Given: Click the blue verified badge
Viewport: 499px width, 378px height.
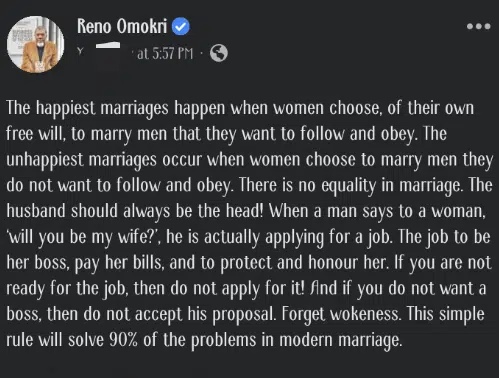Looking at the screenshot, I should (x=181, y=26).
